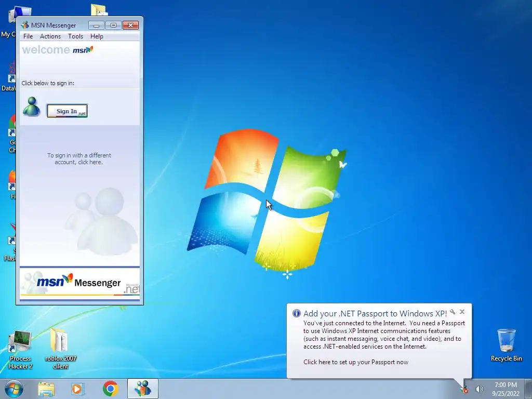Select the roblox 2007 cilent folder
The image size is (532, 399).
pos(60,349)
